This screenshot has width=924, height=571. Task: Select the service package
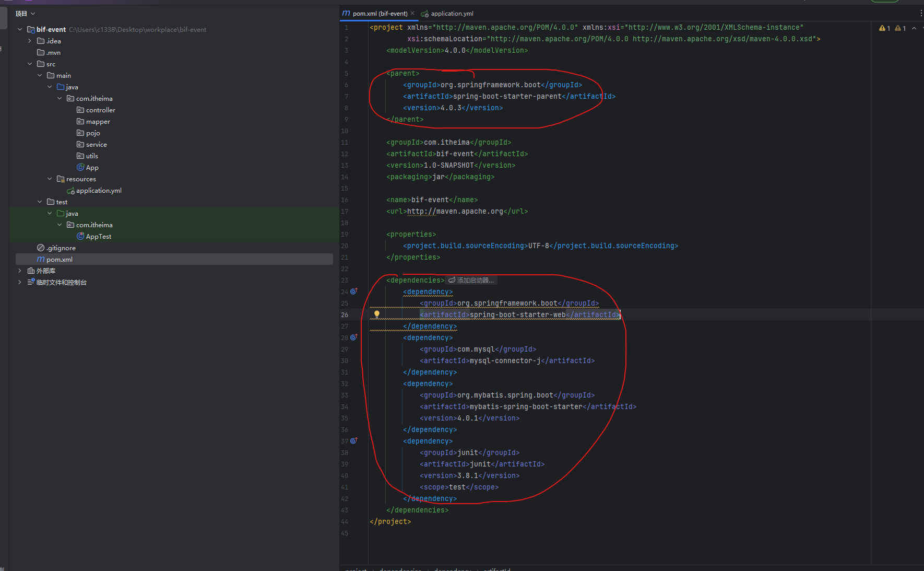click(x=92, y=145)
